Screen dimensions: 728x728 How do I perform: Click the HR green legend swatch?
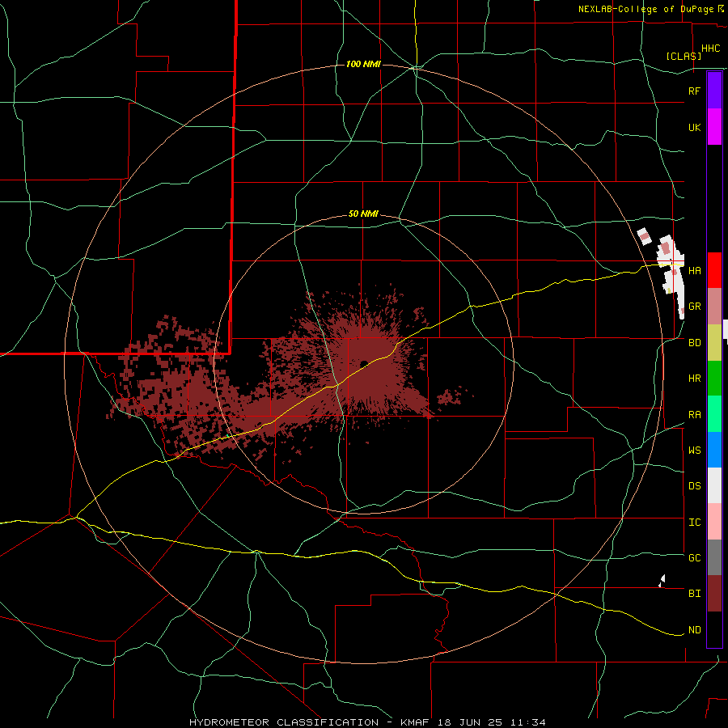714,379
